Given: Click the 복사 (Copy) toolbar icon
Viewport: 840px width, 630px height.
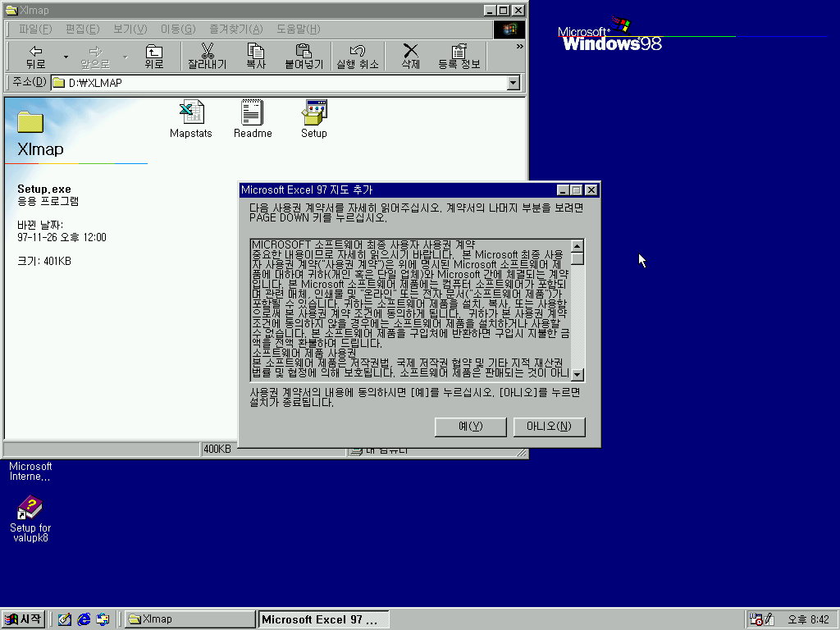Looking at the screenshot, I should (256, 57).
